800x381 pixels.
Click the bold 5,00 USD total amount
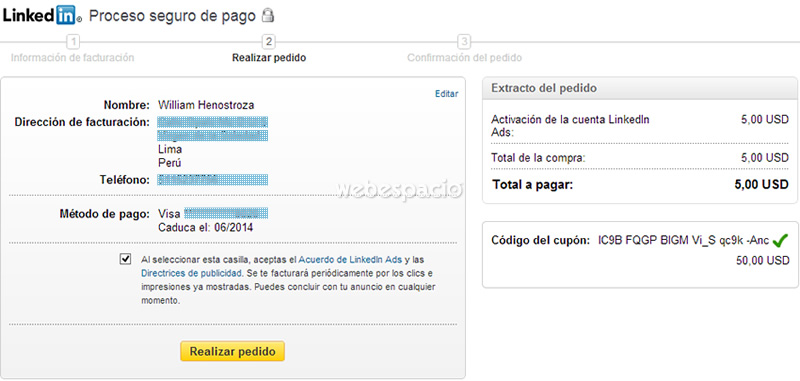pyautogui.click(x=762, y=185)
